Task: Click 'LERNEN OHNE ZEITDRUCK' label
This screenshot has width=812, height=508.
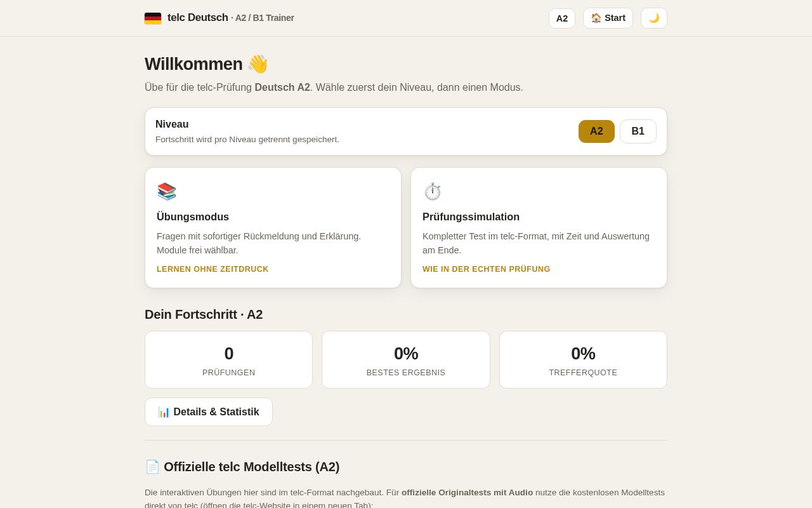Action: (x=213, y=269)
